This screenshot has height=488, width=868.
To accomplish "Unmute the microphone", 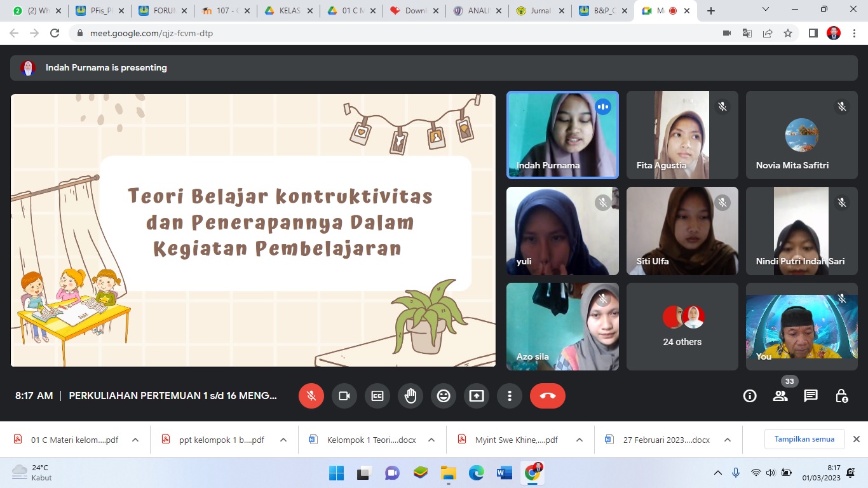I will tap(311, 396).
